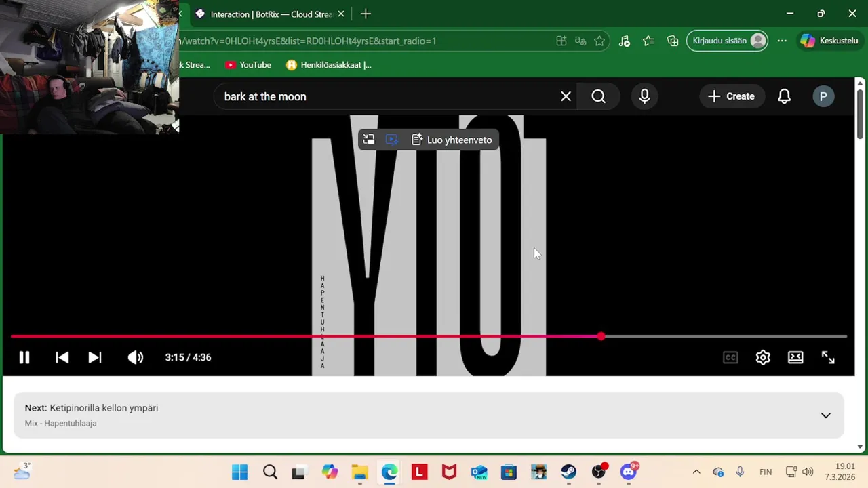Click the microphone tray icon
The image size is (868, 488).
(x=740, y=472)
